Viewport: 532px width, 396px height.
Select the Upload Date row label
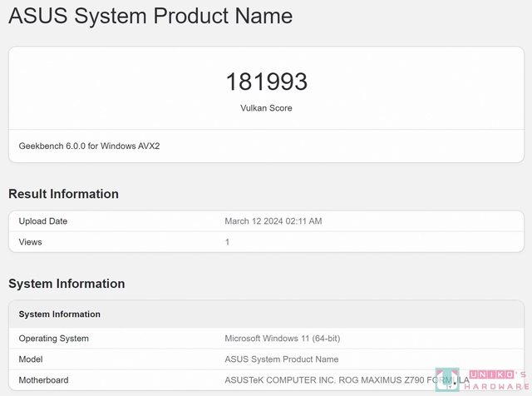pos(43,221)
